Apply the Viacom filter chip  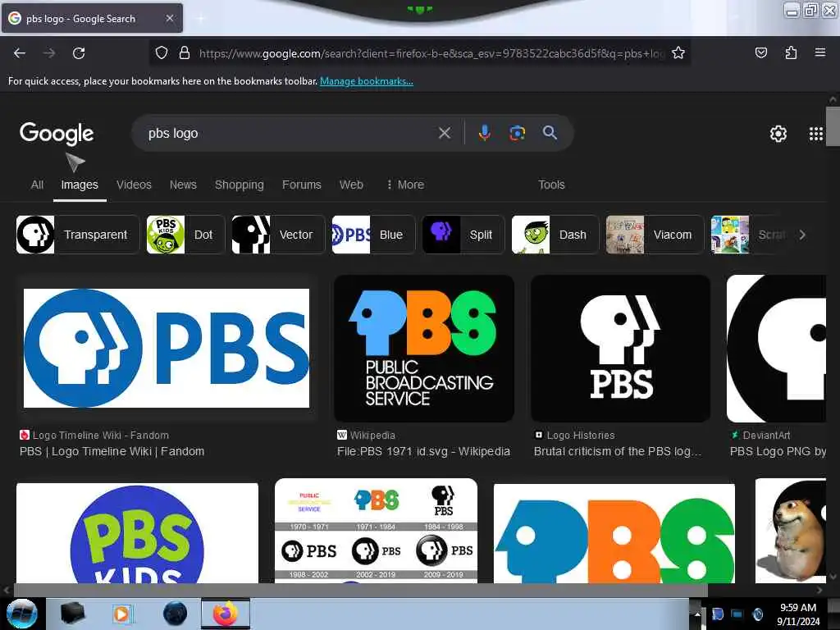655,235
